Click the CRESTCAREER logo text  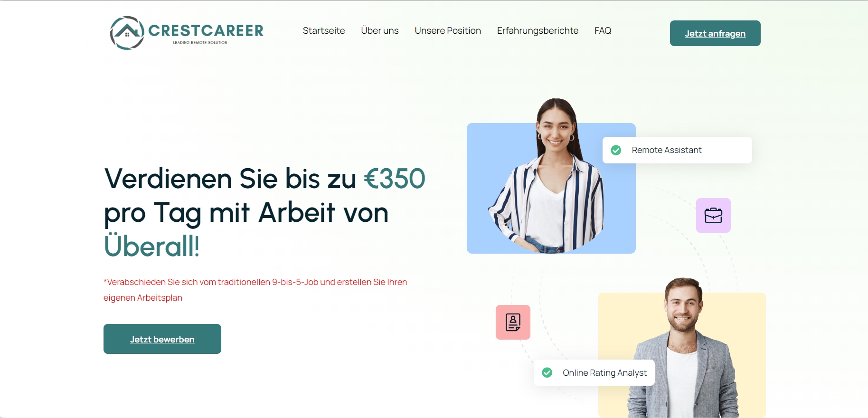click(x=206, y=30)
